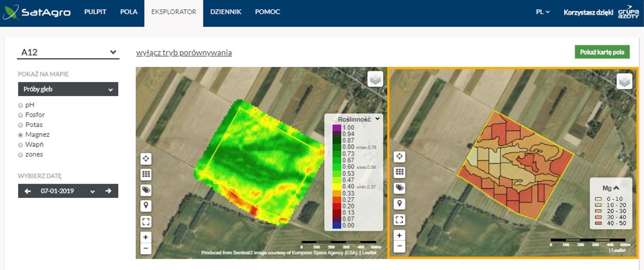The width and height of the screenshot is (644, 270).
Task: Open the A12 field selector dropdown
Action: tap(68, 52)
